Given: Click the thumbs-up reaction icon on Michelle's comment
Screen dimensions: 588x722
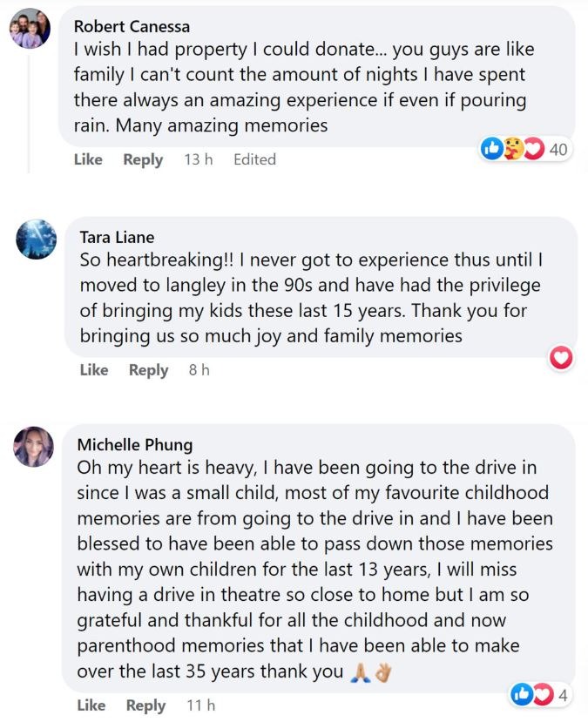Looking at the screenshot, I should coord(522,694).
